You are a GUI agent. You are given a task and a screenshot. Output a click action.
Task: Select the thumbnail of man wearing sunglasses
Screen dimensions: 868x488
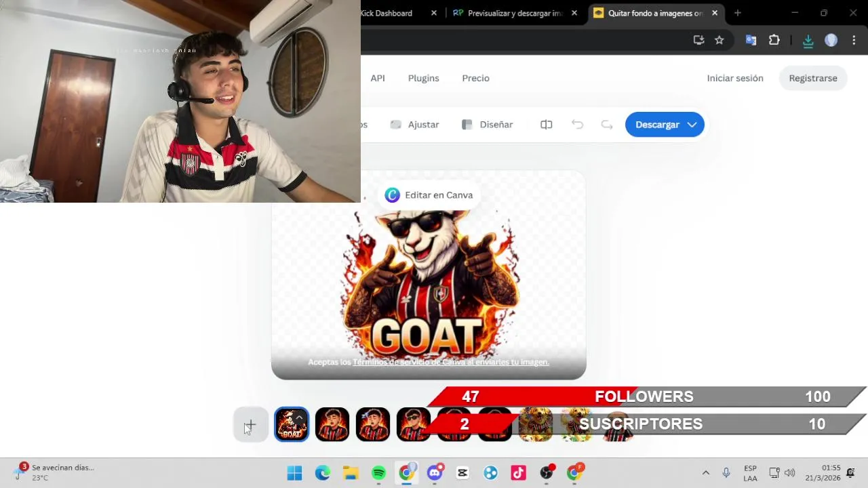(414, 424)
